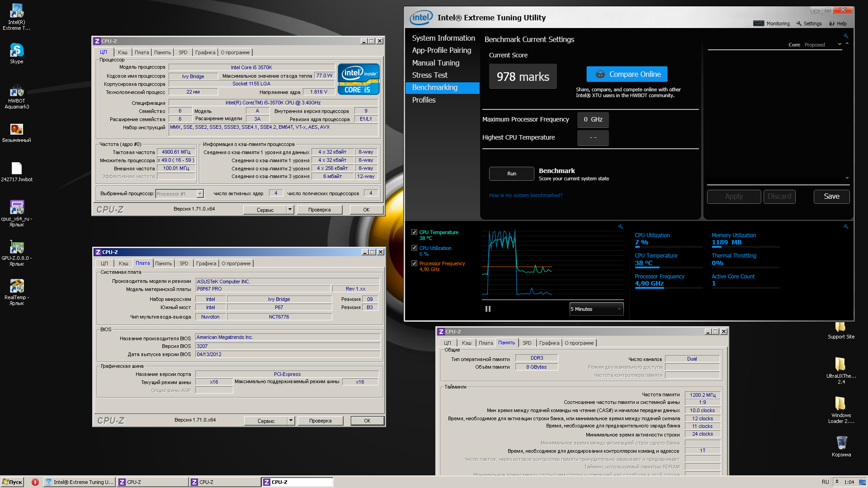This screenshot has height=488, width=868.
Task: Click the wrench icon above the graph
Action: coord(620,227)
